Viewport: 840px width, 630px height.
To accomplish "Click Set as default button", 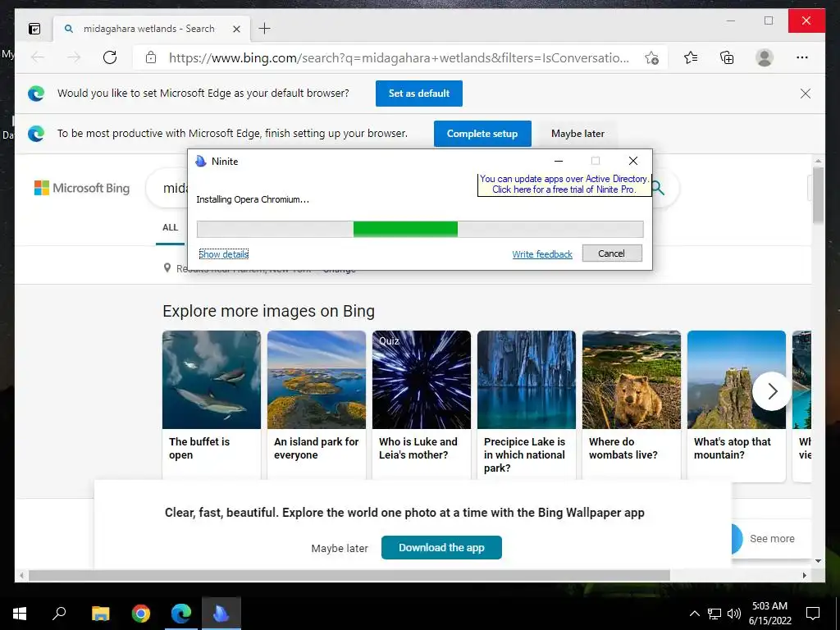I will (419, 94).
